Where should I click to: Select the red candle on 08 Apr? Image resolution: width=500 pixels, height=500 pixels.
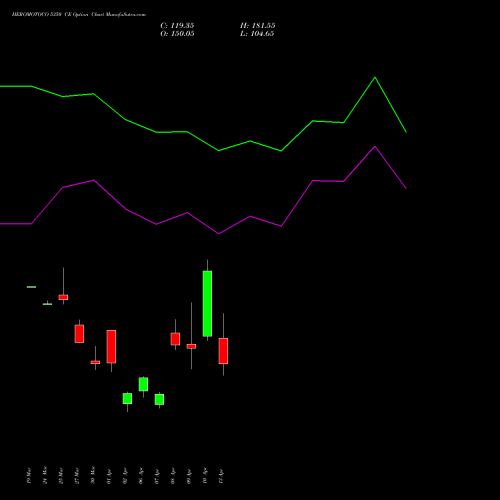coord(175,339)
